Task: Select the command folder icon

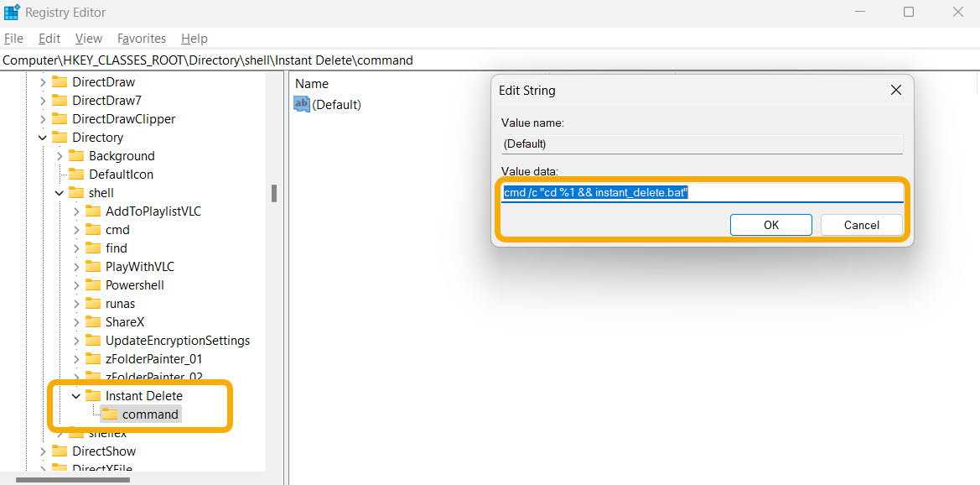Action: click(x=110, y=414)
